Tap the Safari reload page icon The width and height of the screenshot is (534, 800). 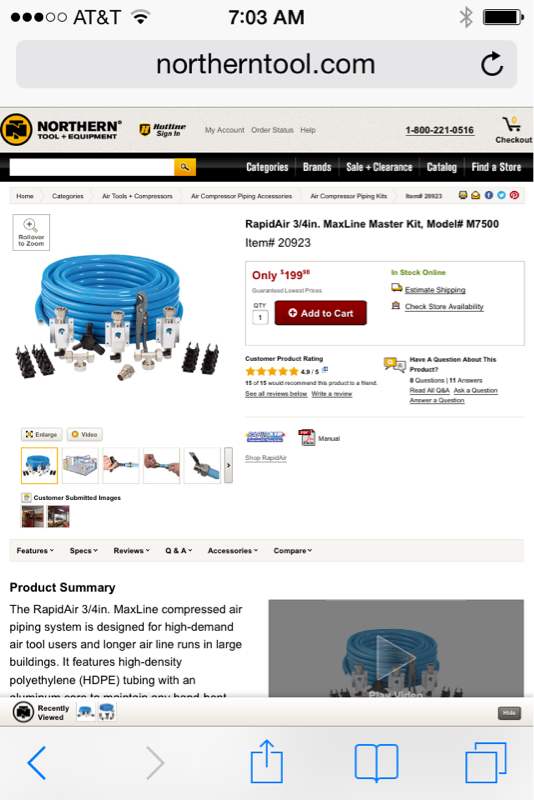492,64
